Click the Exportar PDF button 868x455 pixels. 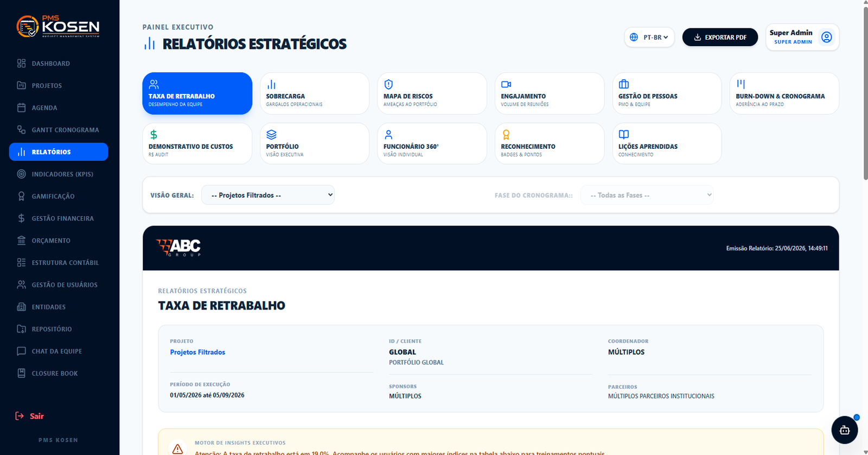[720, 37]
